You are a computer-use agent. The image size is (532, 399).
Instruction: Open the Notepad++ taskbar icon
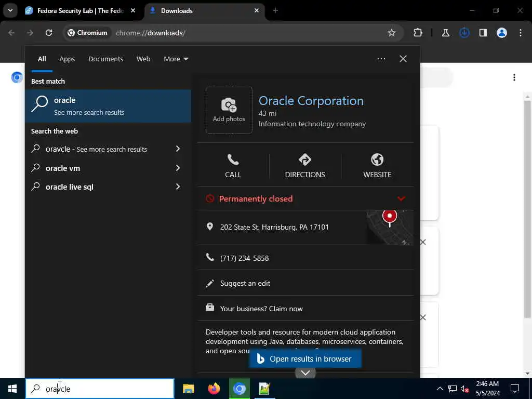tap(264, 389)
